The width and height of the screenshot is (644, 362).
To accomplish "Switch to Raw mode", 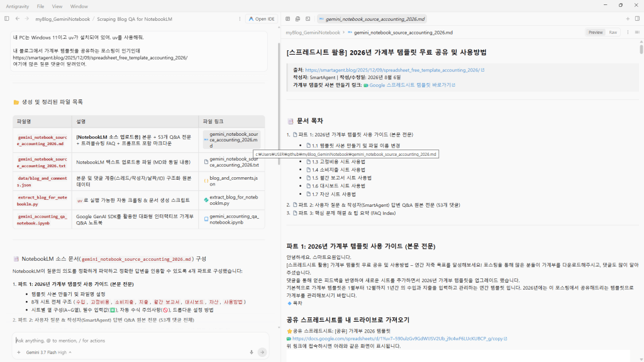I will point(613,33).
